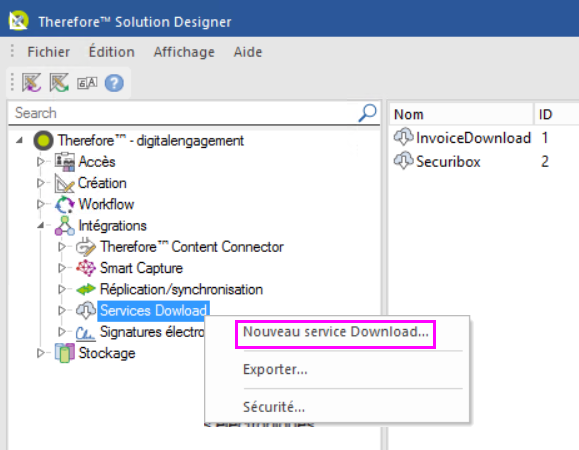579x450 pixels.
Task: Open the Édition menu
Action: (x=112, y=52)
